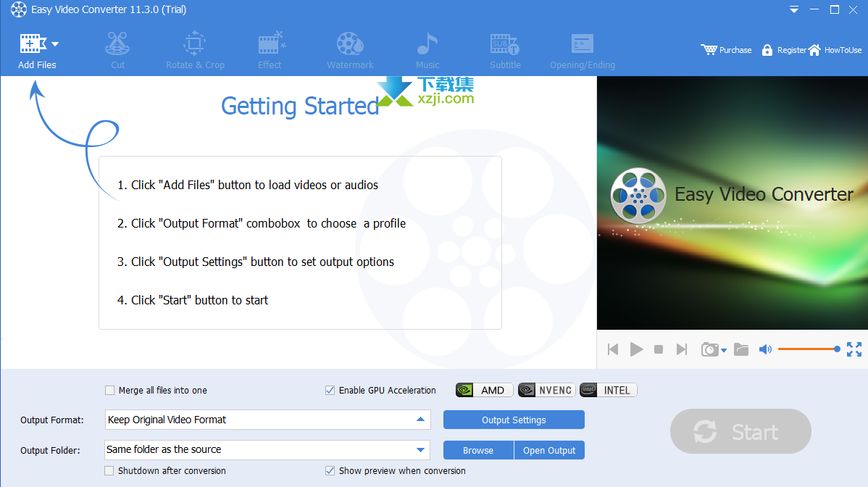The width and height of the screenshot is (868, 487).
Task: Click the app logo in the title bar
Action: coord(19,9)
